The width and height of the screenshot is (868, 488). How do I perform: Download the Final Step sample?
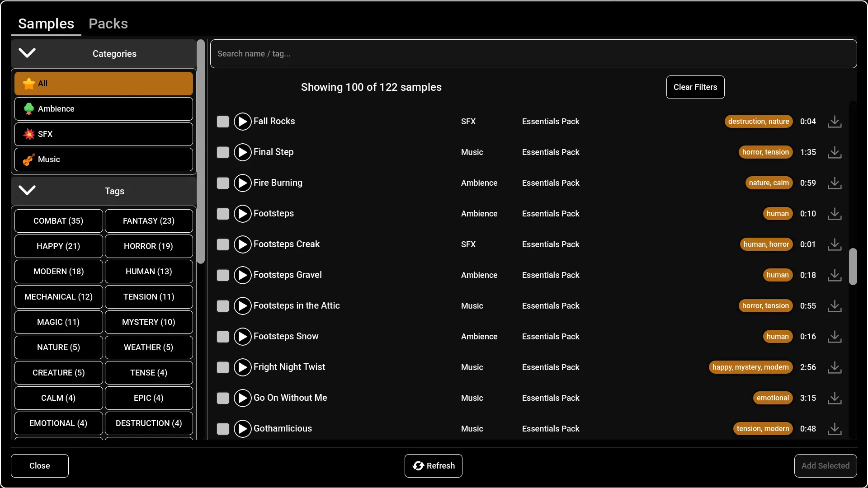[835, 152]
